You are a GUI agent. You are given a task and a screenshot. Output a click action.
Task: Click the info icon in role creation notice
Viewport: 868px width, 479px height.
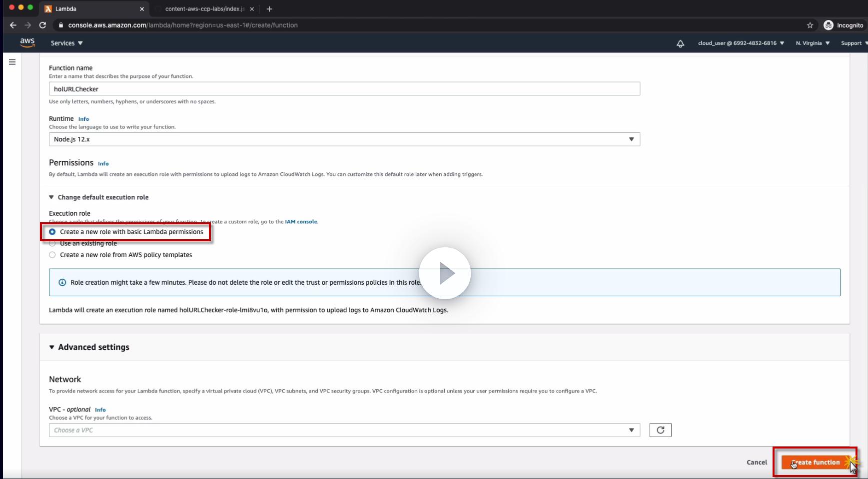[x=62, y=282]
